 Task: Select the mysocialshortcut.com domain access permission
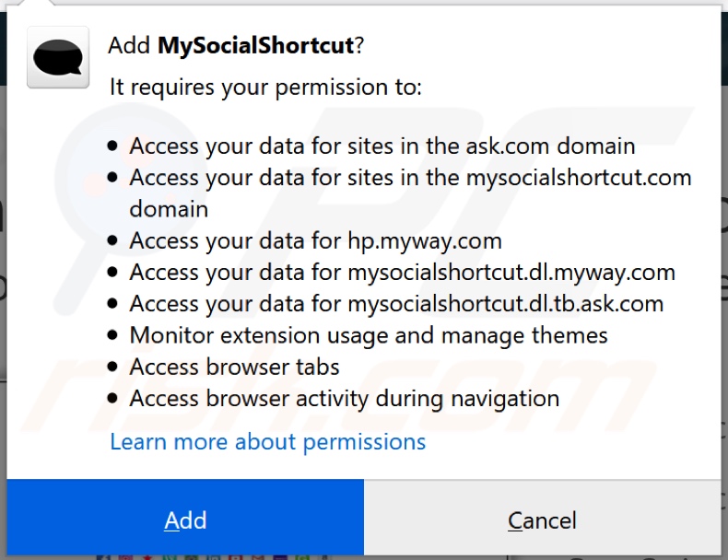[410, 177]
